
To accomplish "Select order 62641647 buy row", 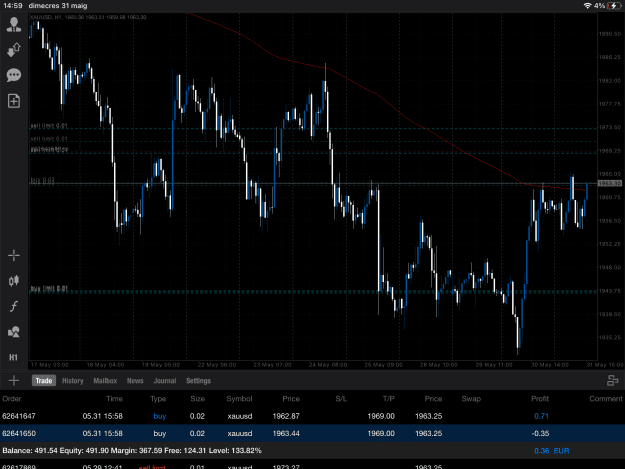I will [x=312, y=416].
